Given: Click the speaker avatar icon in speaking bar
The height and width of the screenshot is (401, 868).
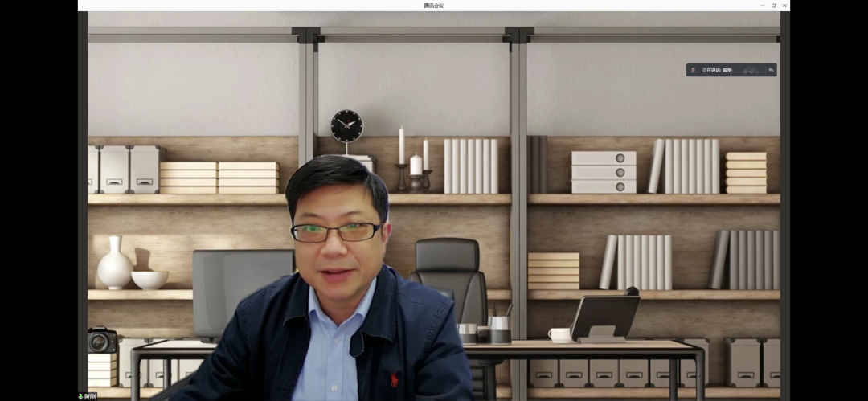Looking at the screenshot, I should click(x=693, y=70).
